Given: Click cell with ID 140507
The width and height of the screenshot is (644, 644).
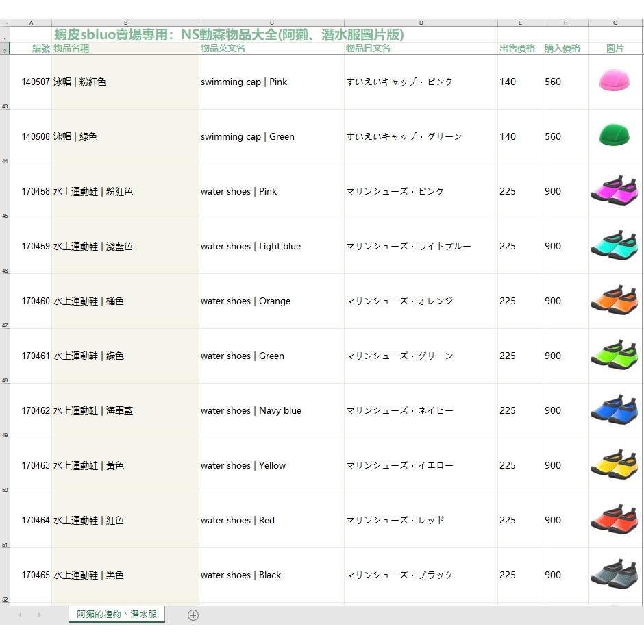Looking at the screenshot, I should [31, 82].
